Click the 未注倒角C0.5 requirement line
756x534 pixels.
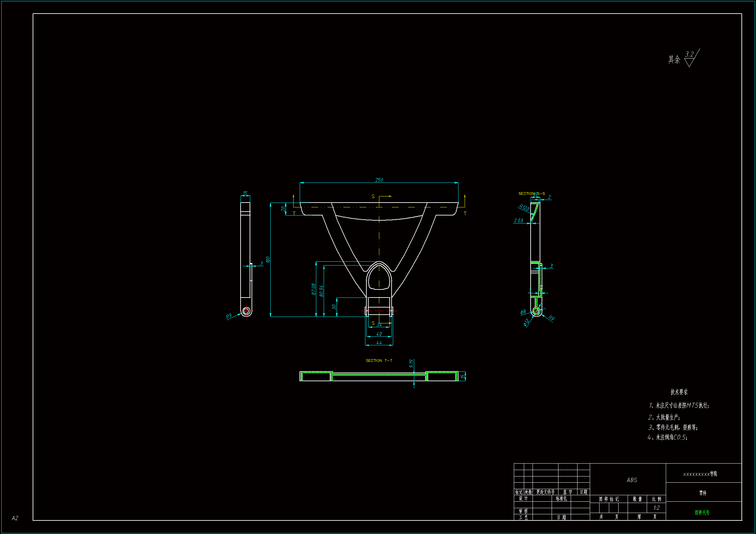point(667,437)
